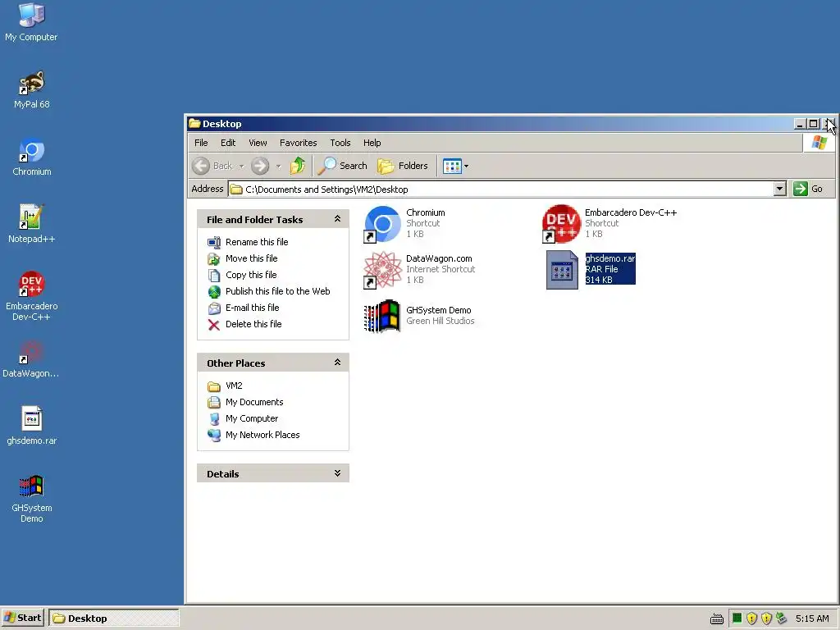Image resolution: width=840 pixels, height=630 pixels.
Task: Select DataWagon desktop shortcut at left
Action: (x=31, y=359)
